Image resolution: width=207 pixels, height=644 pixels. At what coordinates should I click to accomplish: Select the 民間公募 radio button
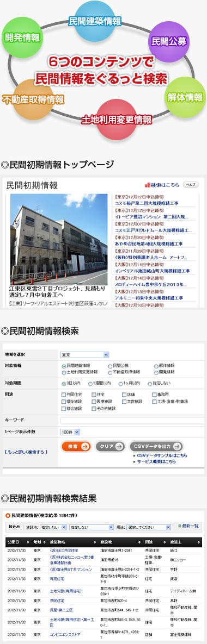point(110,366)
